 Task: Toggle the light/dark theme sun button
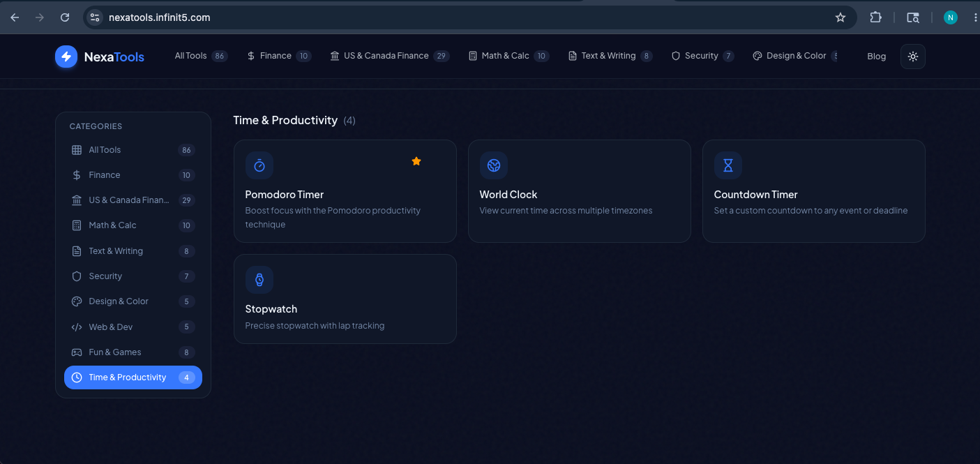click(x=913, y=57)
